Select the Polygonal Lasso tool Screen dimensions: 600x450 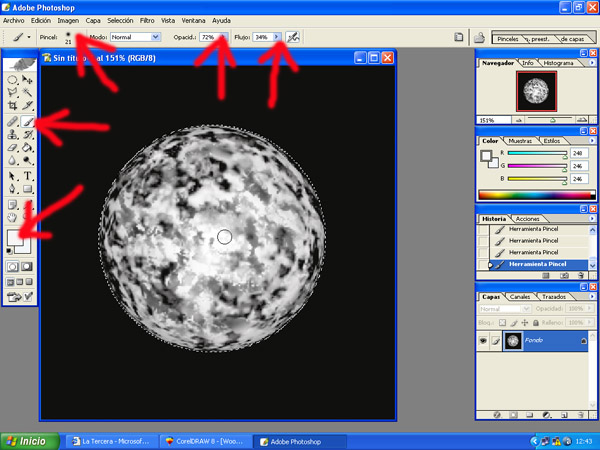[12, 92]
